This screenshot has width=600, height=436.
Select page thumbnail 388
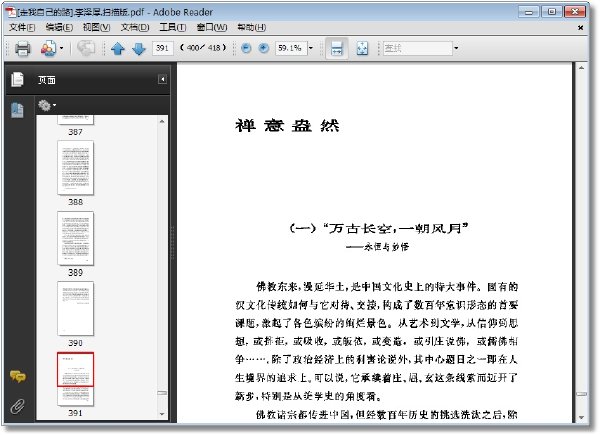pyautogui.click(x=75, y=168)
